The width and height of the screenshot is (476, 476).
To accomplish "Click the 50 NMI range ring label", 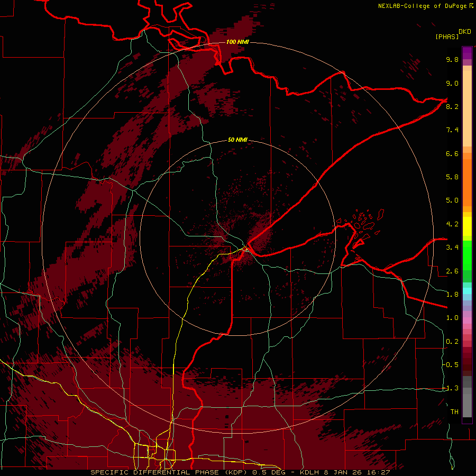I will click(x=237, y=140).
